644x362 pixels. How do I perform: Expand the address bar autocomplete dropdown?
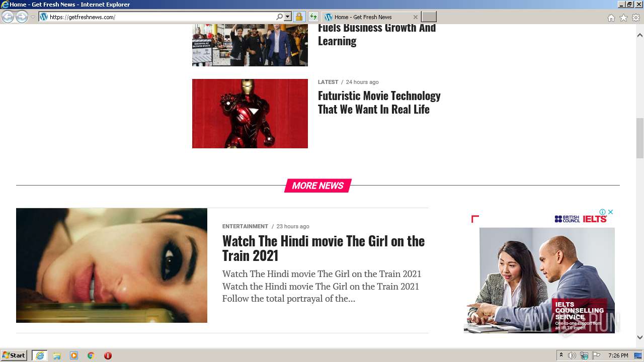coord(288,17)
